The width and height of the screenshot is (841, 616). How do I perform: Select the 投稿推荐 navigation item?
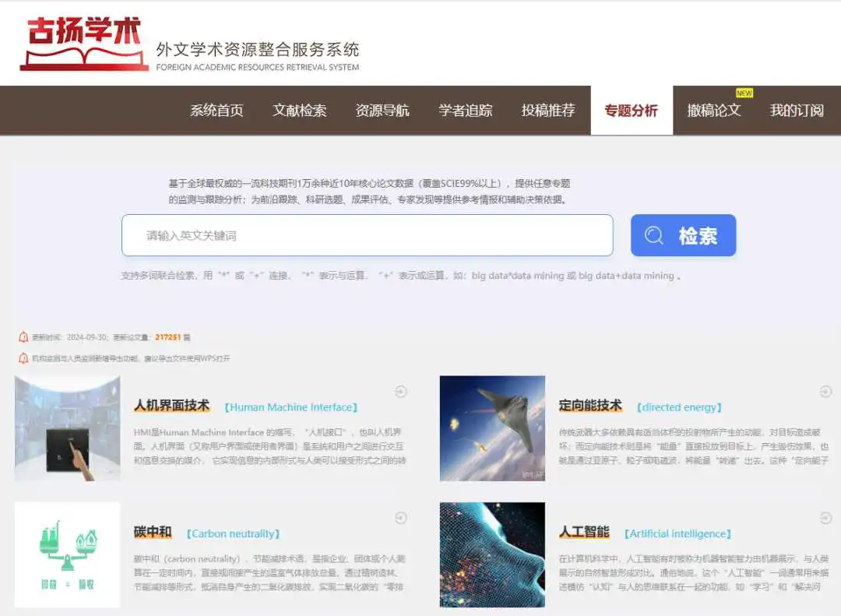[548, 111]
